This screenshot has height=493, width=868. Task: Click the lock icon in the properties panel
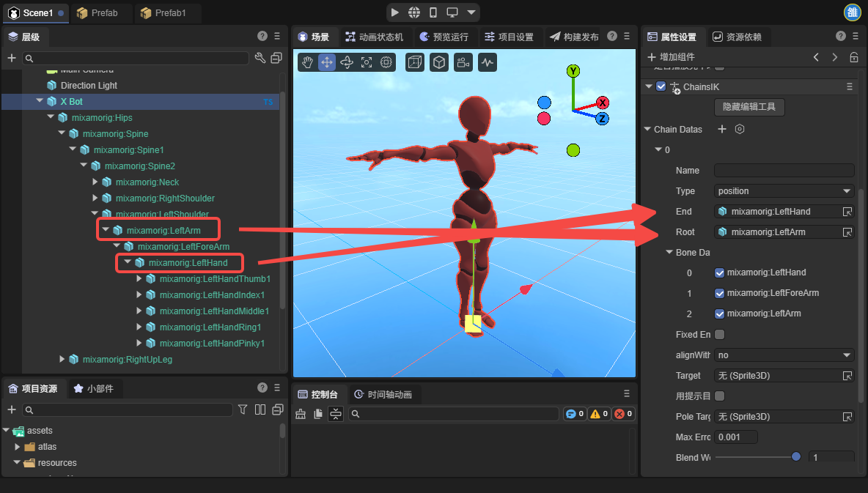point(853,57)
